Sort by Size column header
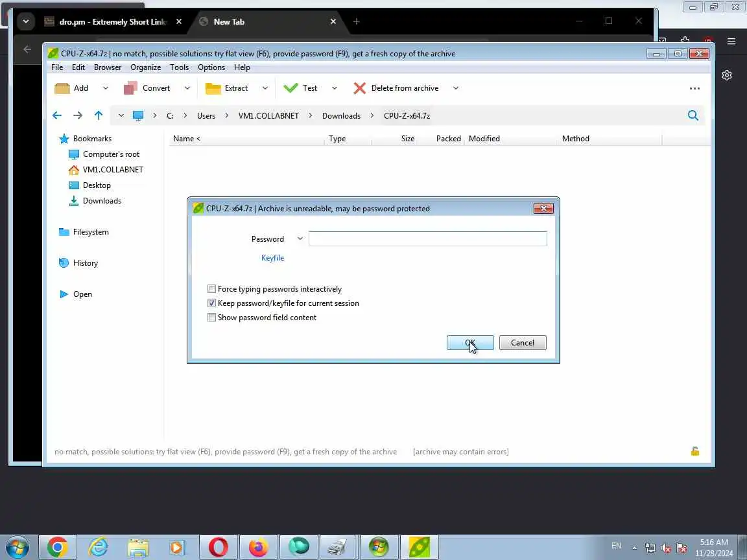The image size is (747, 560). [x=408, y=139]
